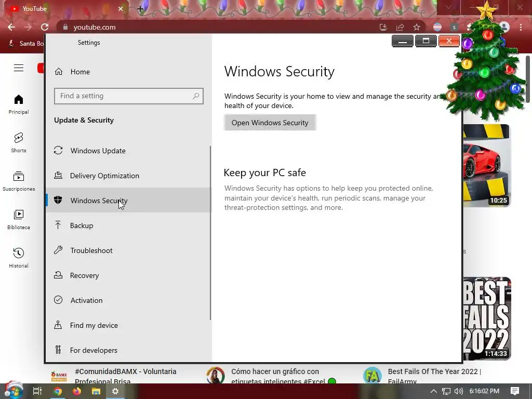Viewport: 532px width, 399px height.
Task: Open YouTube Historial
Action: click(19, 258)
